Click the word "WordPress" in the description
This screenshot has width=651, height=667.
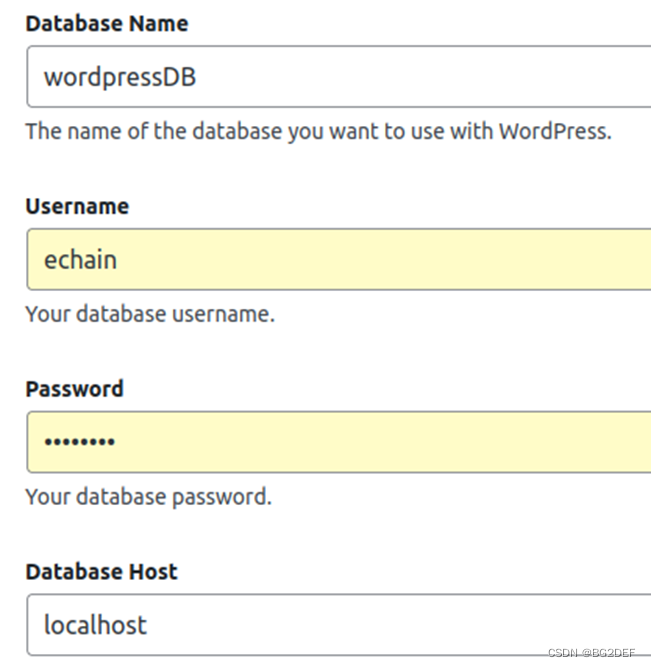553,131
